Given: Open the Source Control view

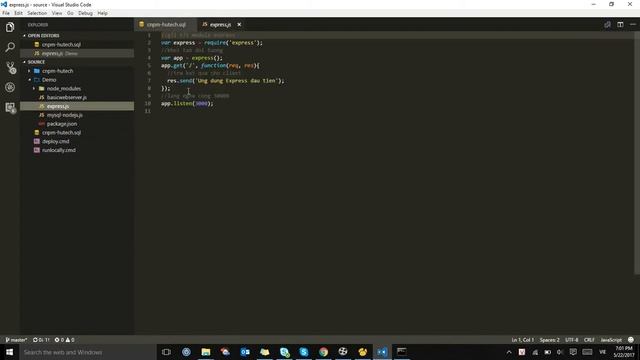Looking at the screenshot, I should click(x=10, y=67).
